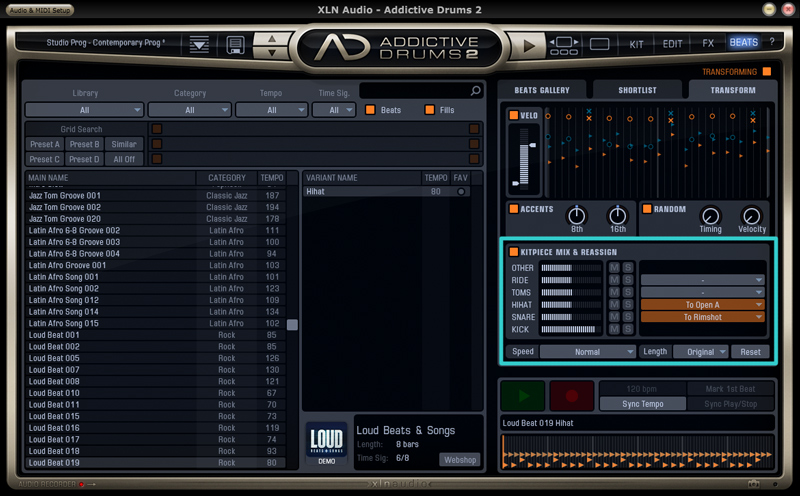
Task: Toggle the ACCENTS enable box
Action: point(514,209)
